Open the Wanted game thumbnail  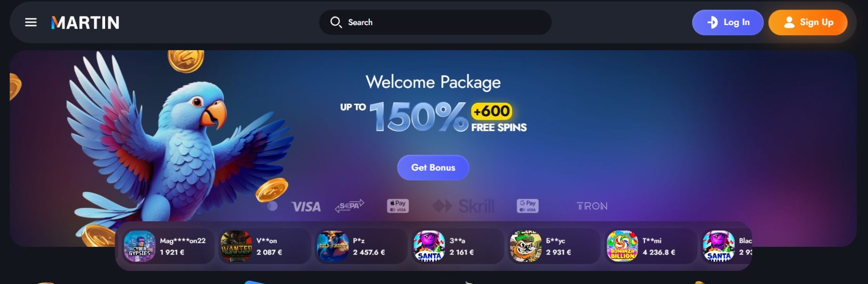[x=236, y=246]
